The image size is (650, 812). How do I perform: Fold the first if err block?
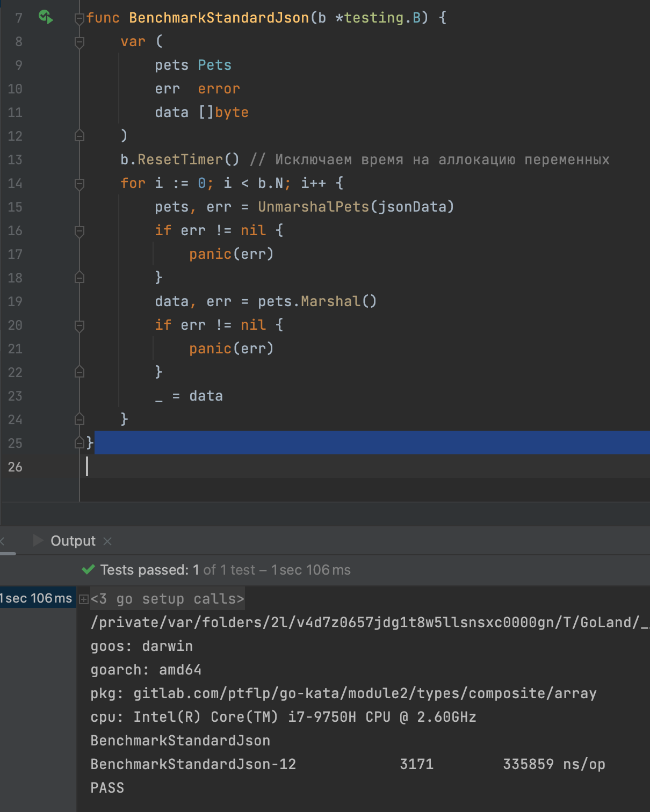click(80, 231)
